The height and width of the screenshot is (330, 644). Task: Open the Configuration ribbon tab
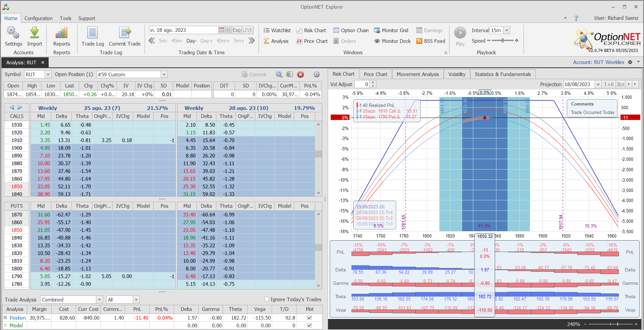pyautogui.click(x=39, y=18)
